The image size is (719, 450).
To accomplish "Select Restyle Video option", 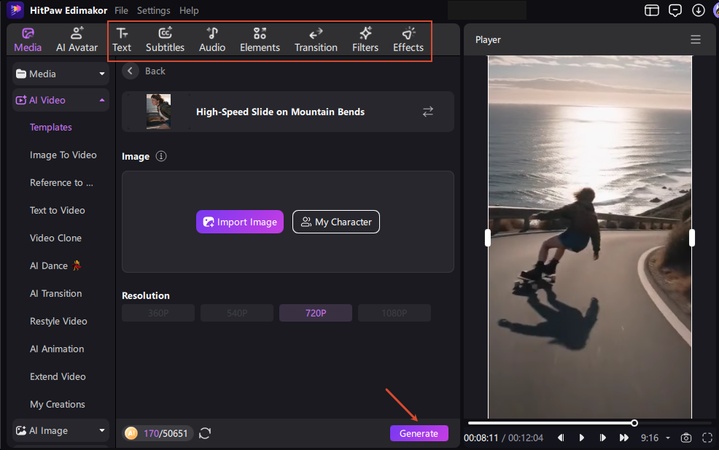I will (x=58, y=321).
